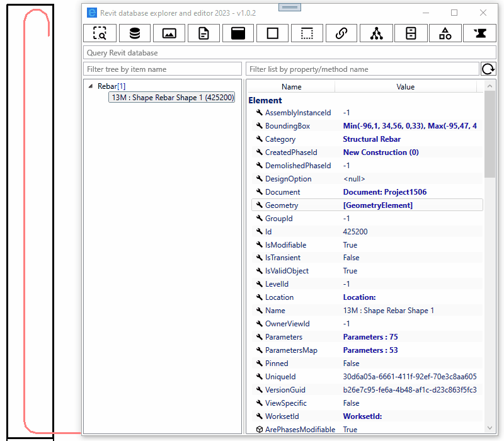Close the Revit database explorer window
The height and width of the screenshot is (441, 504).
(x=483, y=13)
